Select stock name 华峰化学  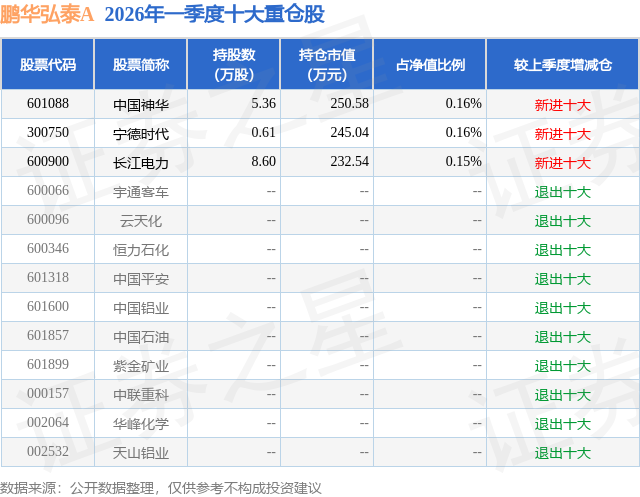tap(141, 424)
